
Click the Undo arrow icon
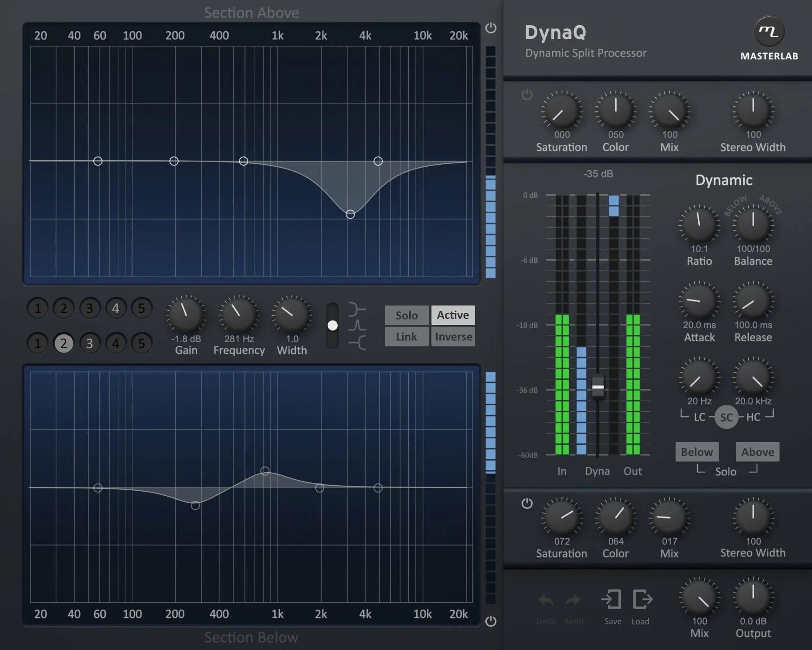(546, 600)
